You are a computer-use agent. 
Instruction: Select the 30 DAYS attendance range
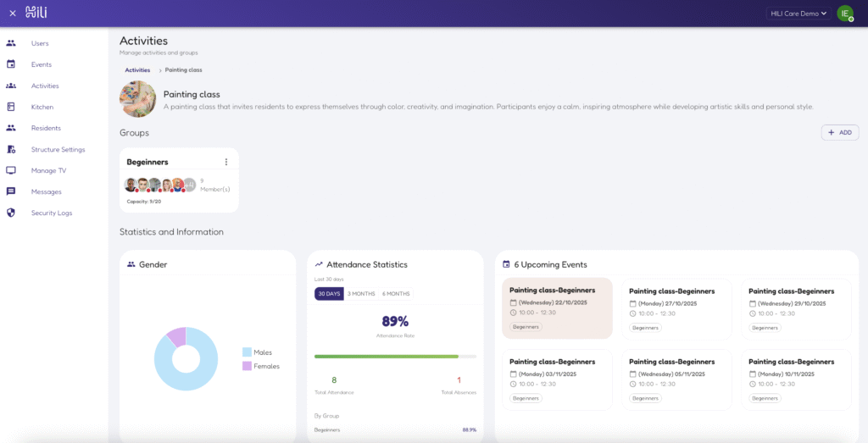tap(329, 294)
